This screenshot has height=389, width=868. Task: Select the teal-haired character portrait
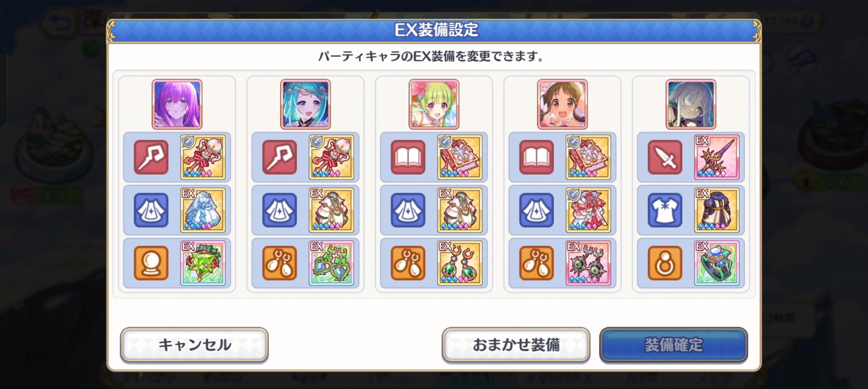click(x=306, y=104)
